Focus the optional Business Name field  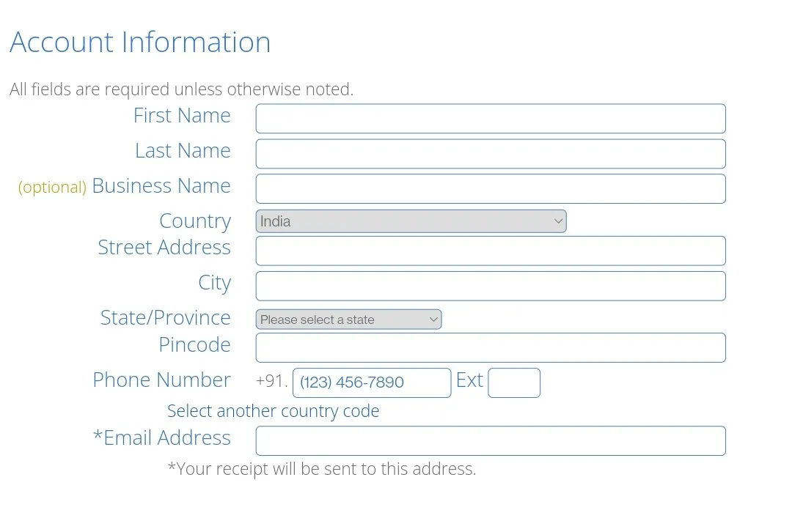pos(491,189)
